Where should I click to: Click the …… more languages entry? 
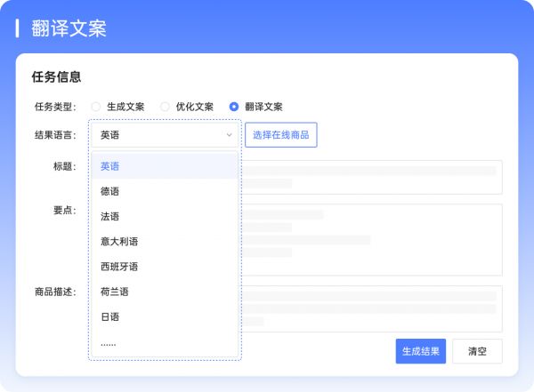coord(165,342)
